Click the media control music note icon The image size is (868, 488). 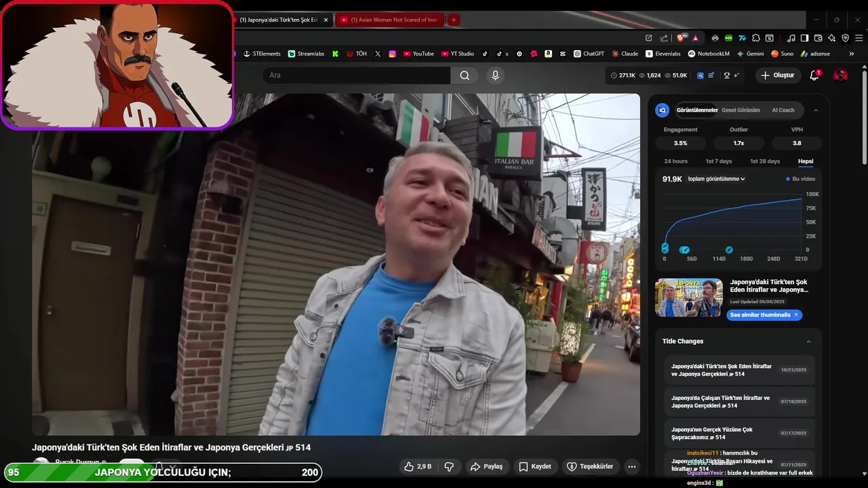791,38
